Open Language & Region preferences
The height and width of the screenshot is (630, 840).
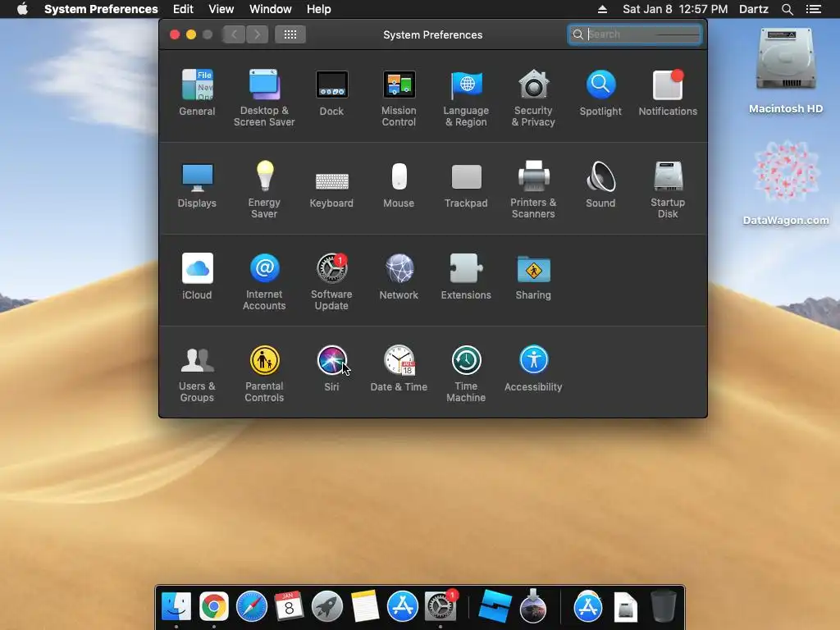(x=466, y=98)
